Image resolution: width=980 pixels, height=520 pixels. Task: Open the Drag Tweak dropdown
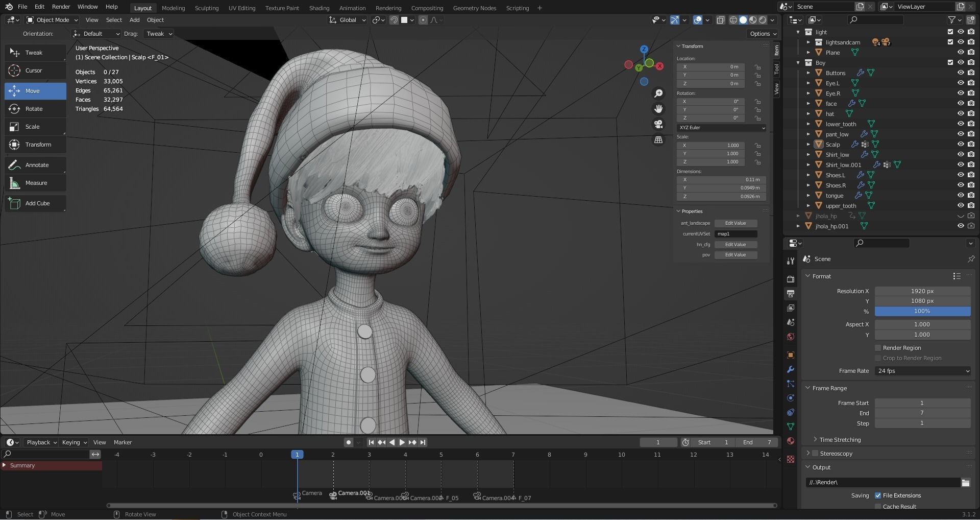[158, 34]
